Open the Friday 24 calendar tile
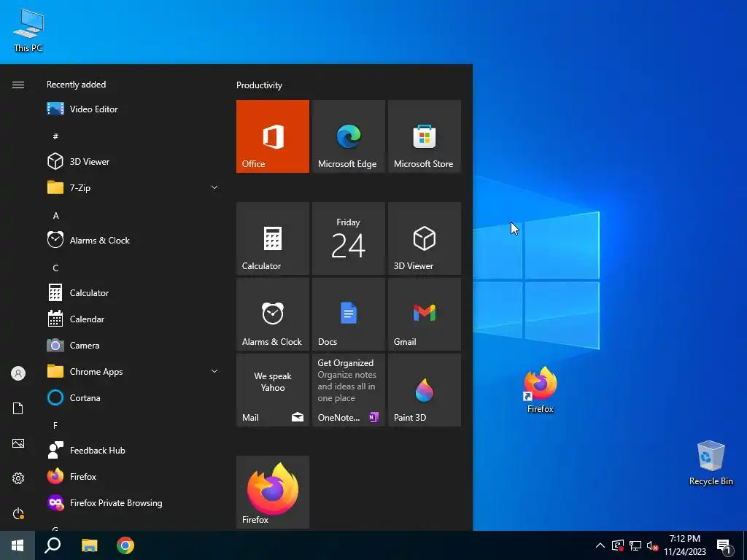Screen dimensions: 747x560 [x=348, y=238]
